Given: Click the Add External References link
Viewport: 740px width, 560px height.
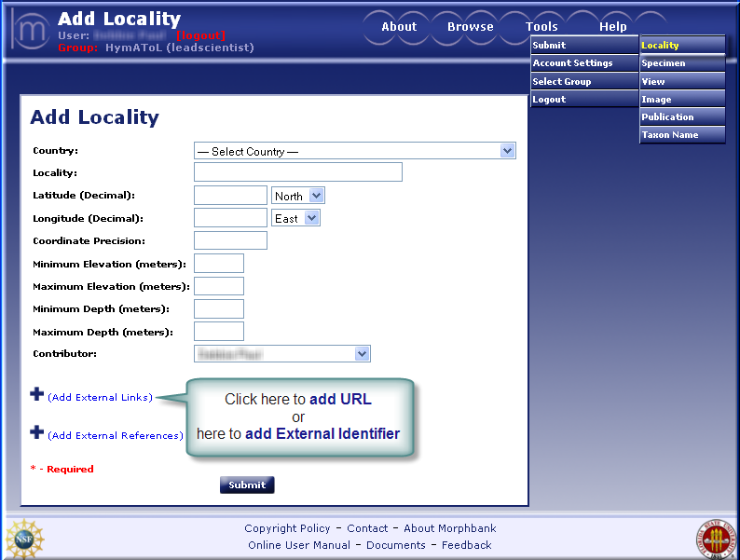Looking at the screenshot, I should click(116, 436).
